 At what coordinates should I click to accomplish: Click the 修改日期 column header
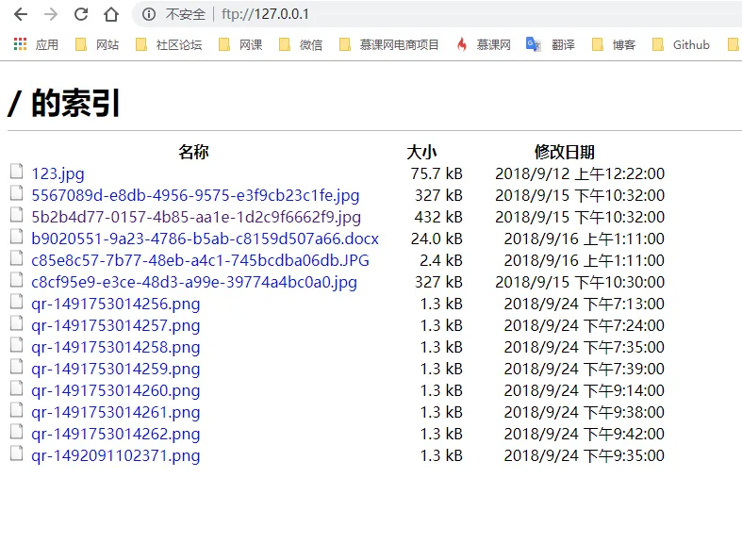(565, 152)
